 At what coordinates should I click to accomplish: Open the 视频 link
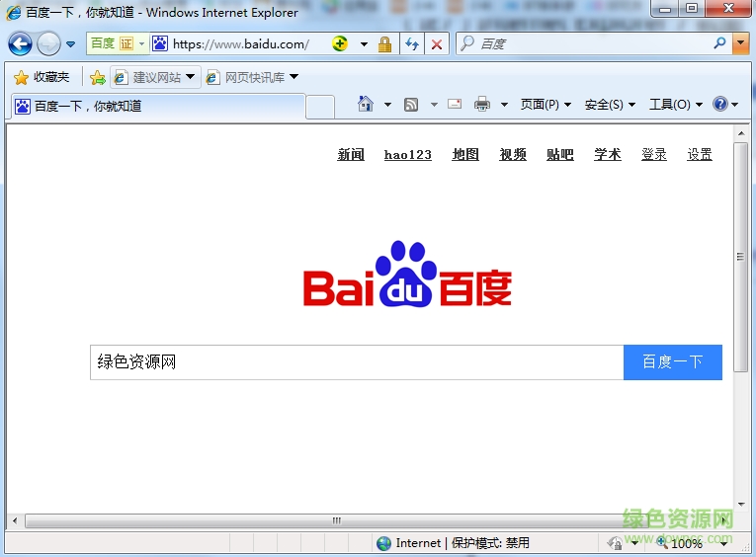coord(513,155)
